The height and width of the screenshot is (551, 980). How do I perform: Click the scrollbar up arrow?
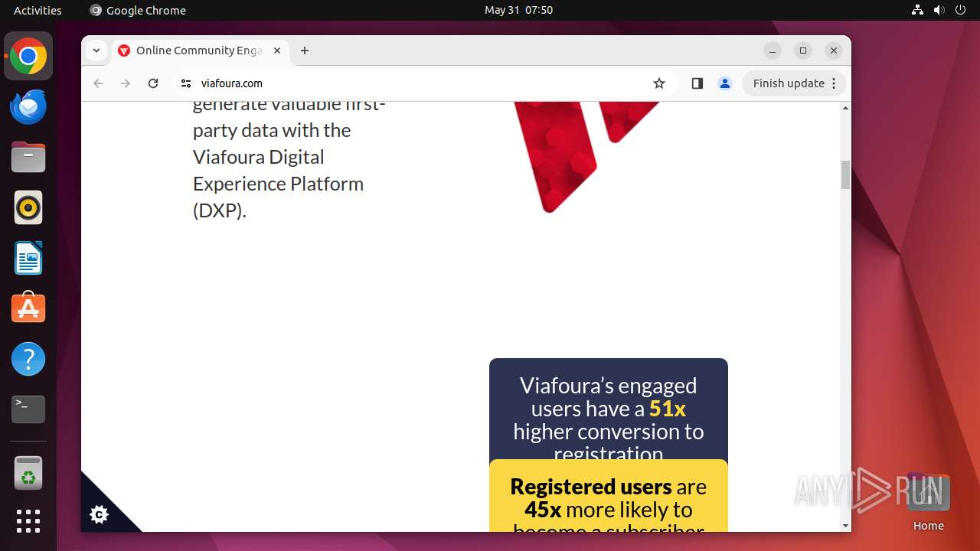click(845, 108)
